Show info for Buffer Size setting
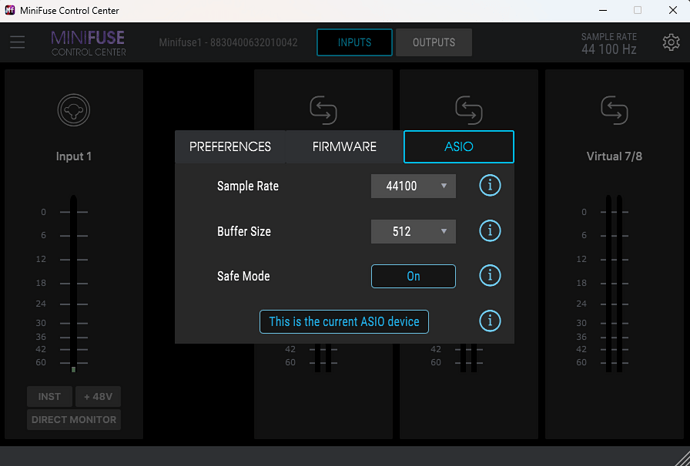Screen dimensions: 690x466 tap(490, 231)
